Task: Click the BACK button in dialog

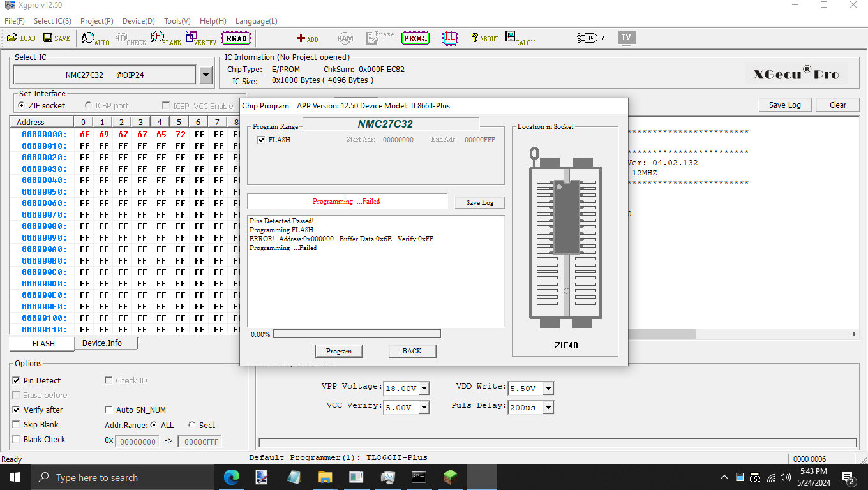Action: pos(412,351)
